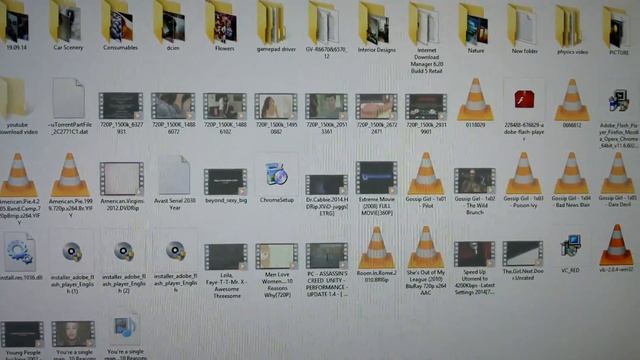
Task: Select installer_adobe_flash_player_English (1) disc icon
Action: 72,251
